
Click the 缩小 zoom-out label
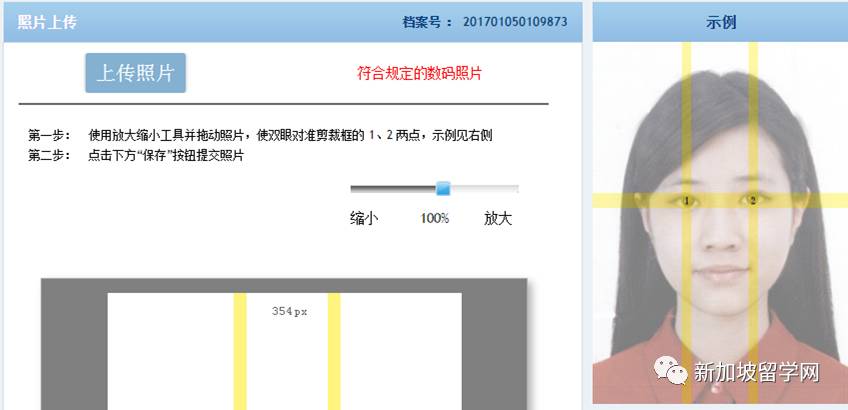pyautogui.click(x=364, y=217)
